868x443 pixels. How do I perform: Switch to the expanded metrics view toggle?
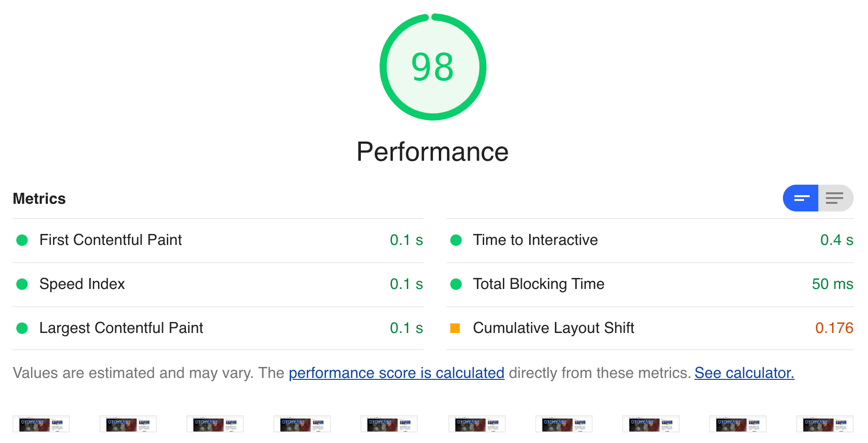(x=835, y=198)
